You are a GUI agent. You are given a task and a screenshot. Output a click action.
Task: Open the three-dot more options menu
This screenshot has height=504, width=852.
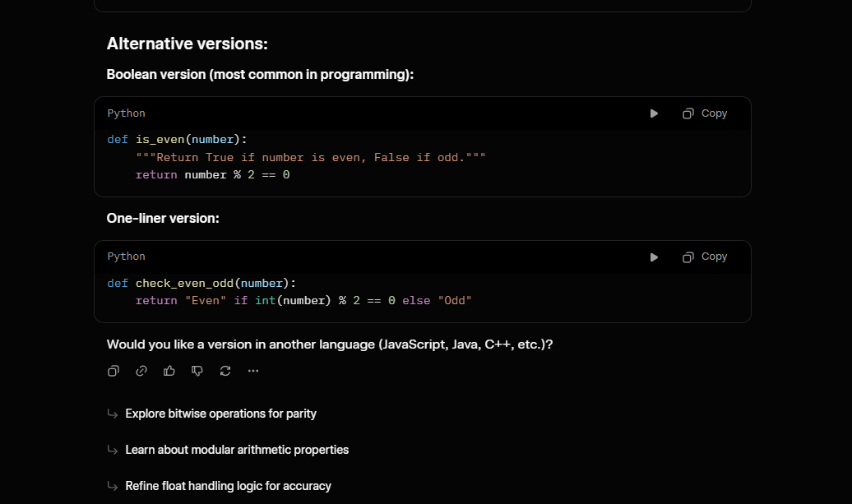tap(253, 371)
